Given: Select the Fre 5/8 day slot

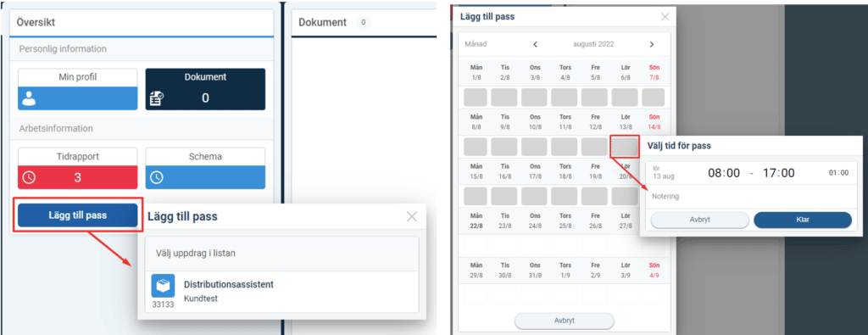Looking at the screenshot, I should pyautogui.click(x=594, y=98).
